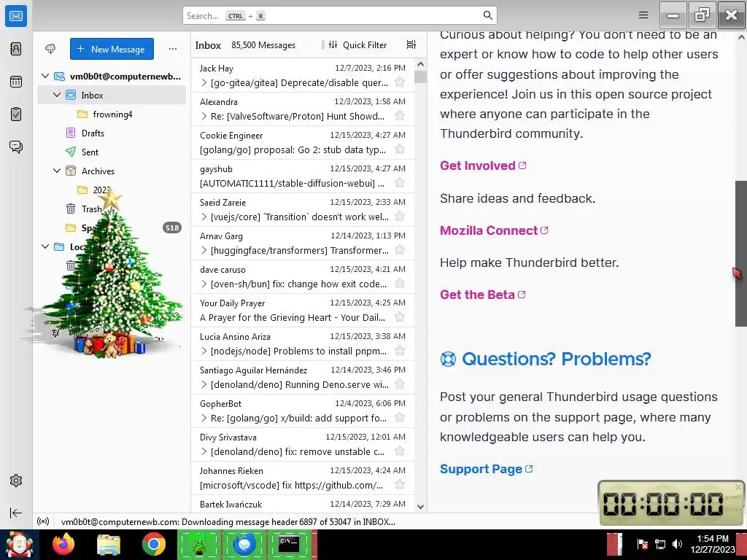Image resolution: width=747 pixels, height=560 pixels.
Task: Click the taskbar clock and date
Action: [713, 544]
